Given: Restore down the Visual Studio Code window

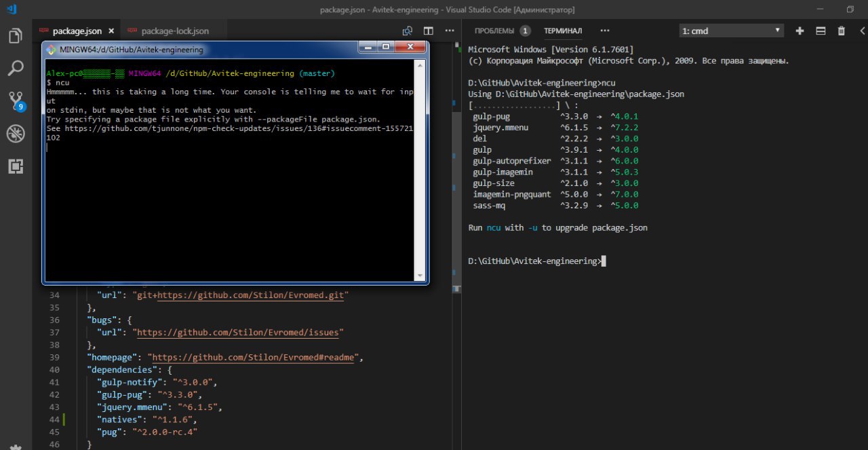Looking at the screenshot, I should [x=850, y=10].
